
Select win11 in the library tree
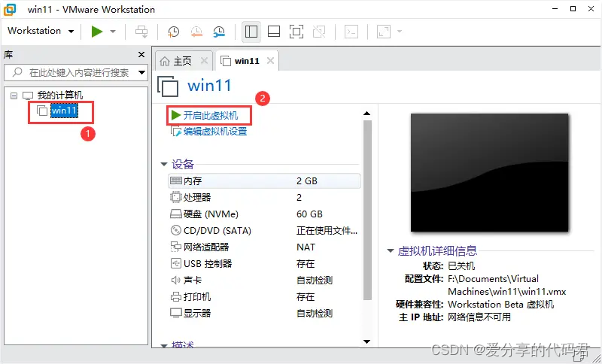[65, 111]
